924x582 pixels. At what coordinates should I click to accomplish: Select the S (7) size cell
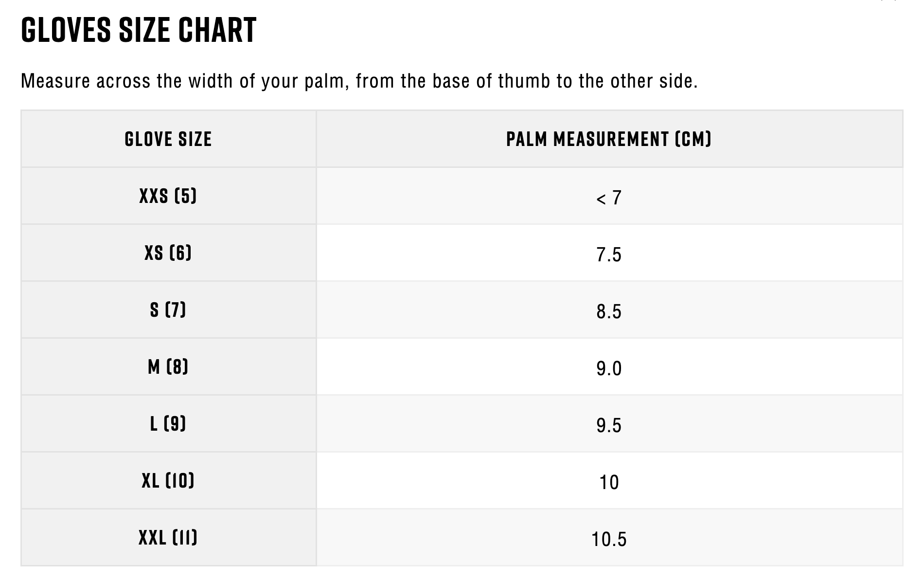coord(168,310)
